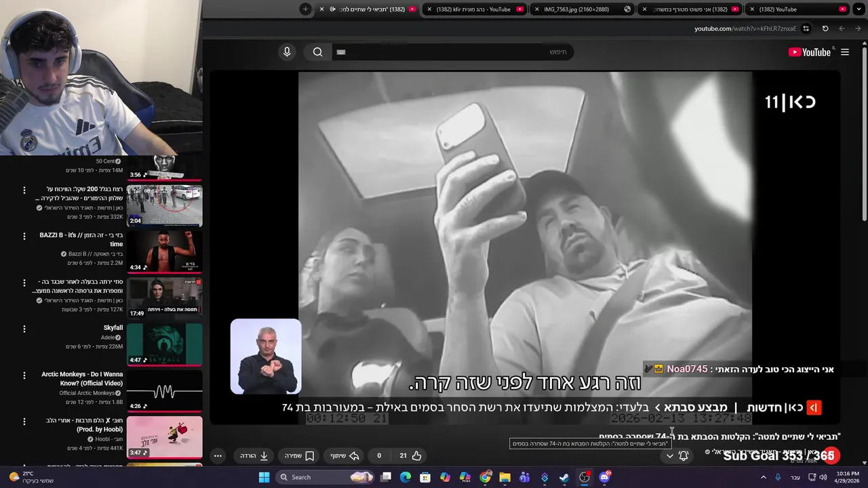Open Google Chrome from the taskbar
The image size is (868, 488).
tap(485, 477)
